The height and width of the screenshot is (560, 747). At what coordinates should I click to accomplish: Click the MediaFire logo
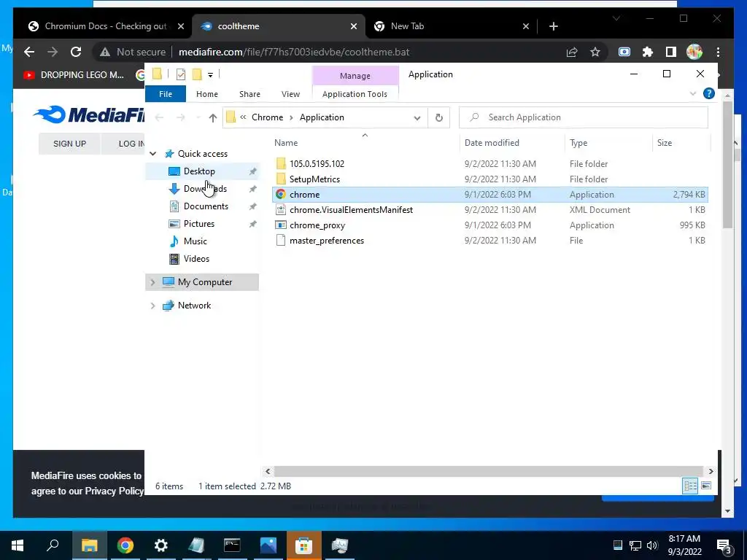click(x=88, y=114)
